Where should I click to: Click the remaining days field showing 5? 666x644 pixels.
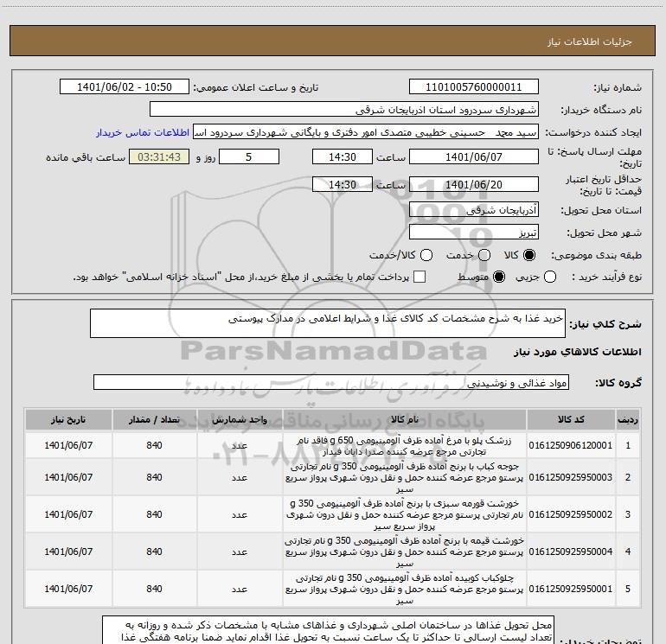249,156
